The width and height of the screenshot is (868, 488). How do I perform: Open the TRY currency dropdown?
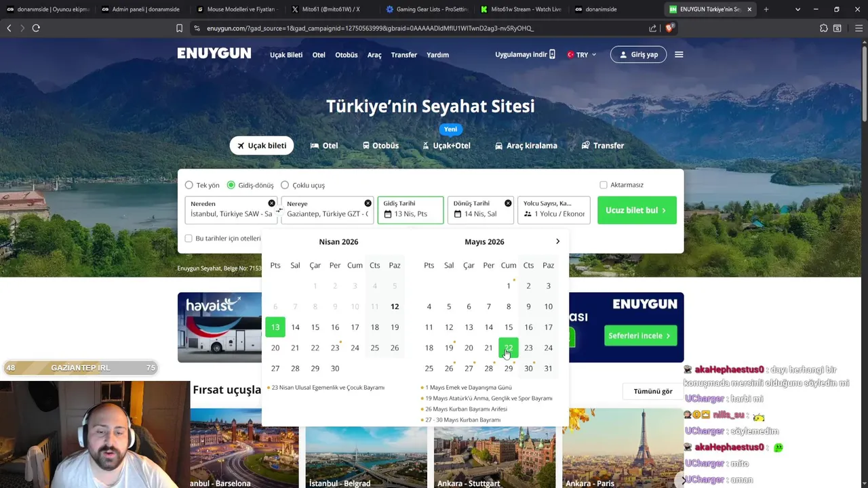(582, 55)
